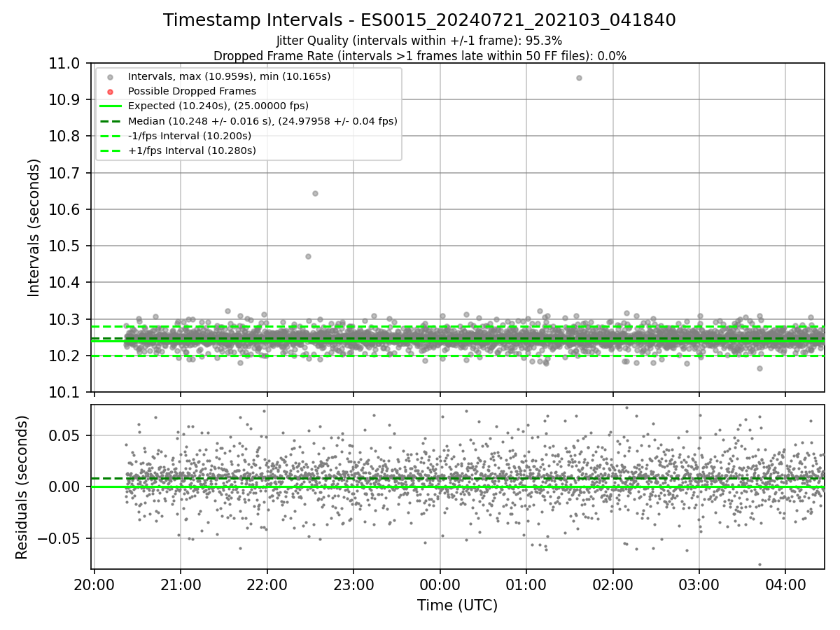Screen dimensions: 840x630
Task: Select the Jitter Quality 95.3% subtitle
Action: tap(419, 41)
